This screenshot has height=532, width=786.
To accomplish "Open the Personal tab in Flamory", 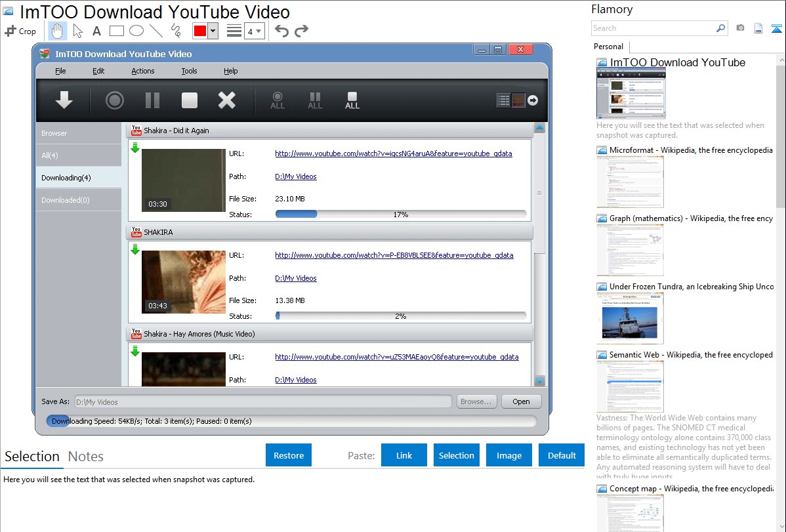I will (608, 47).
